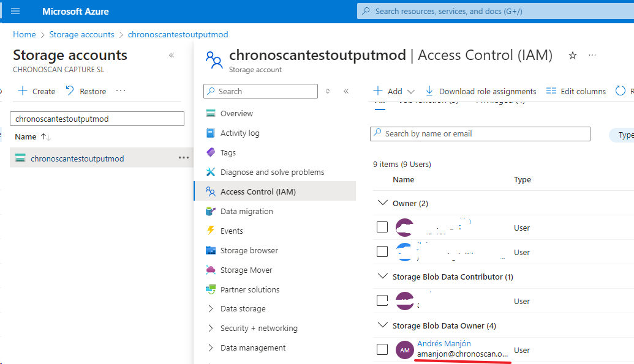Open Diagnose and solve problems
This screenshot has height=364, width=634.
pos(272,172)
